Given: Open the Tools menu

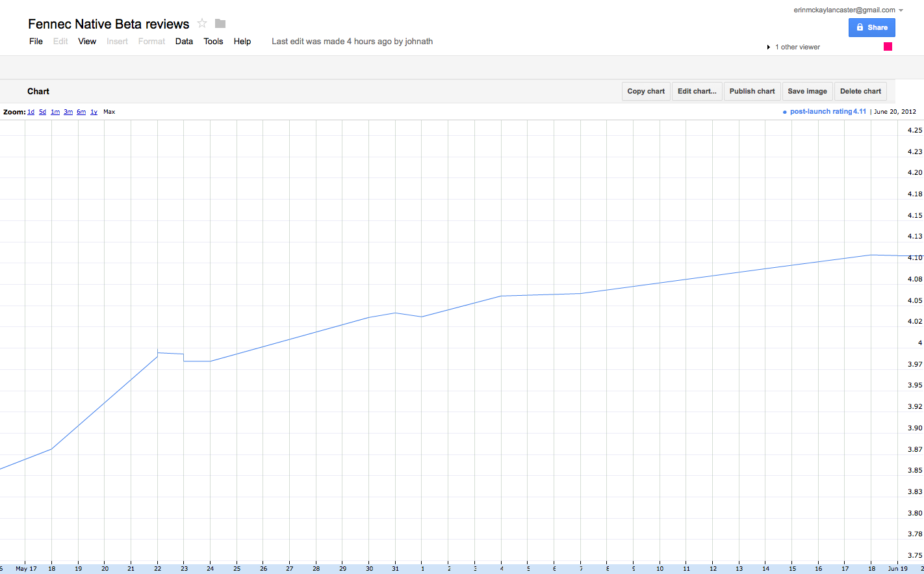Looking at the screenshot, I should click(x=213, y=41).
